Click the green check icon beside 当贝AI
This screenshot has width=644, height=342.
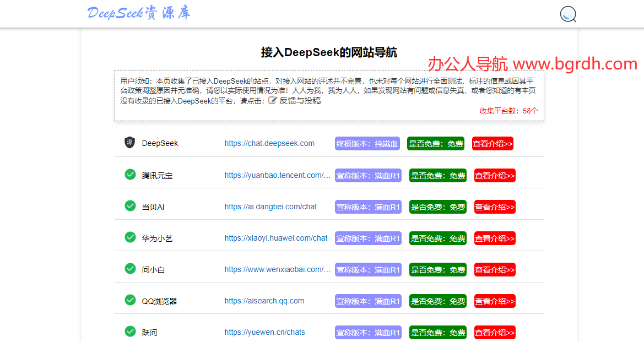coord(130,206)
